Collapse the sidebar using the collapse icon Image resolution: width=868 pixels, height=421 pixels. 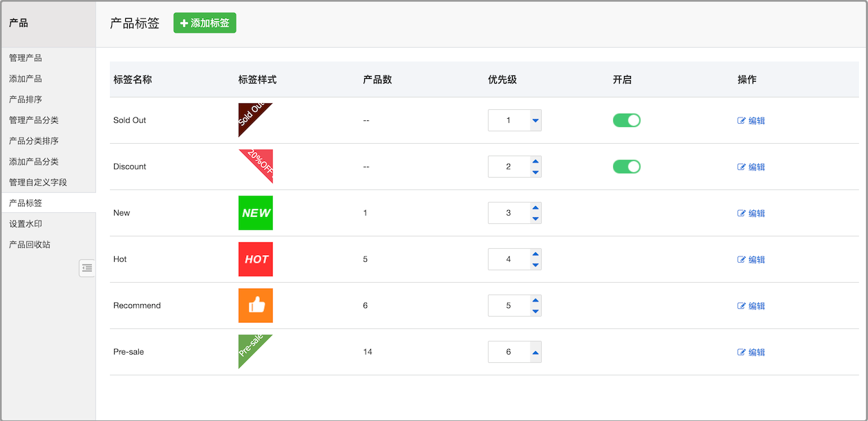tap(87, 268)
